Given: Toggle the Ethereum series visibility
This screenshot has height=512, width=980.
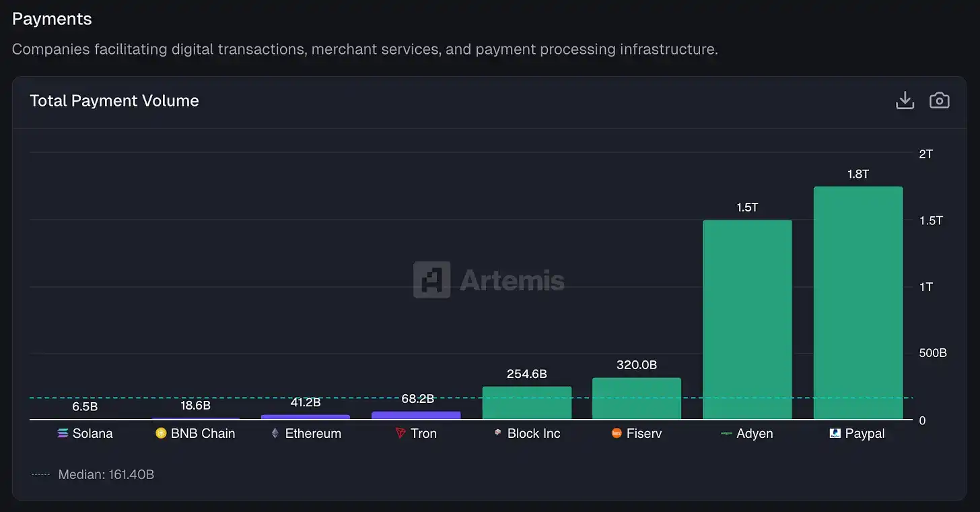Looking at the screenshot, I should pos(306,433).
